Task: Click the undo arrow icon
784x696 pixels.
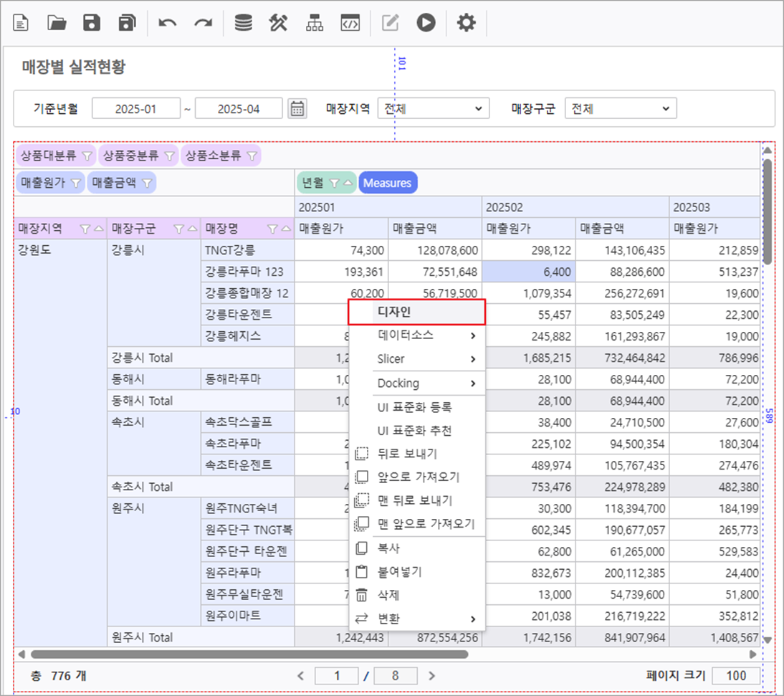Action: click(x=168, y=24)
